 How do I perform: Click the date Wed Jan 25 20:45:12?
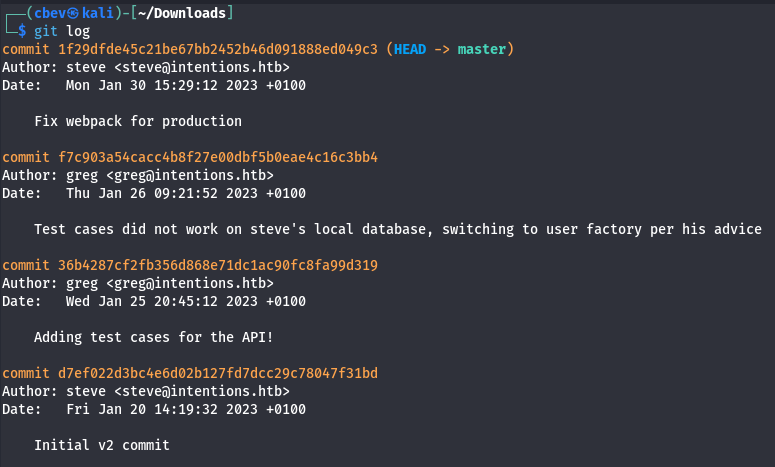click(x=186, y=301)
